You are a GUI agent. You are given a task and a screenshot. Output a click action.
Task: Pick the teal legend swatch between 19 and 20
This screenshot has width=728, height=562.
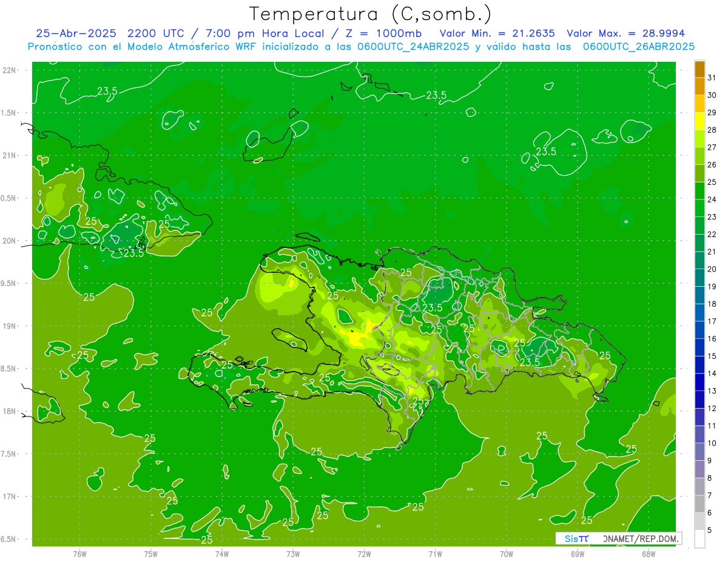(699, 278)
